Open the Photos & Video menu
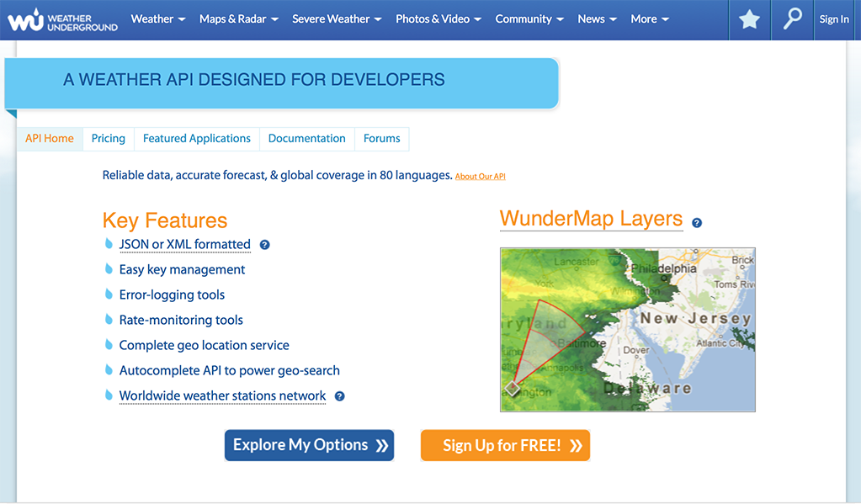 (438, 19)
